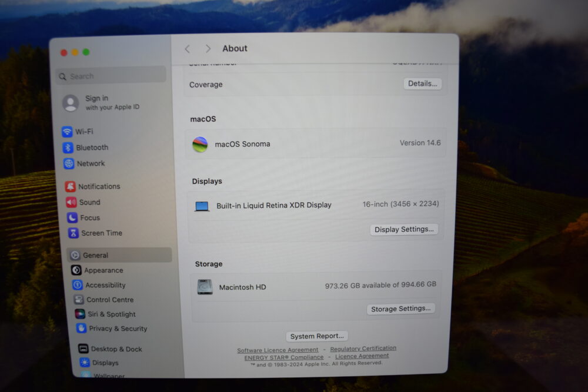Click the Built-in Liquid Retina XDR Display text
The height and width of the screenshot is (392, 588).
[x=274, y=205]
